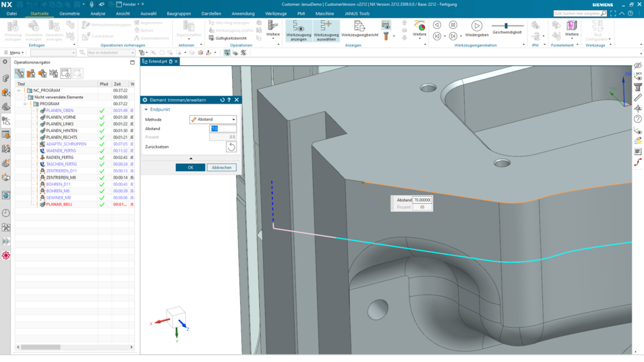The height and width of the screenshot is (362, 644).
Task: Maximize the Operationsnavigator panel
Action: (132, 63)
